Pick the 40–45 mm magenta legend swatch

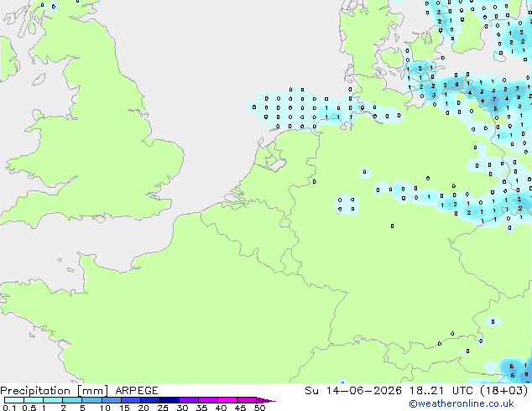227,400
